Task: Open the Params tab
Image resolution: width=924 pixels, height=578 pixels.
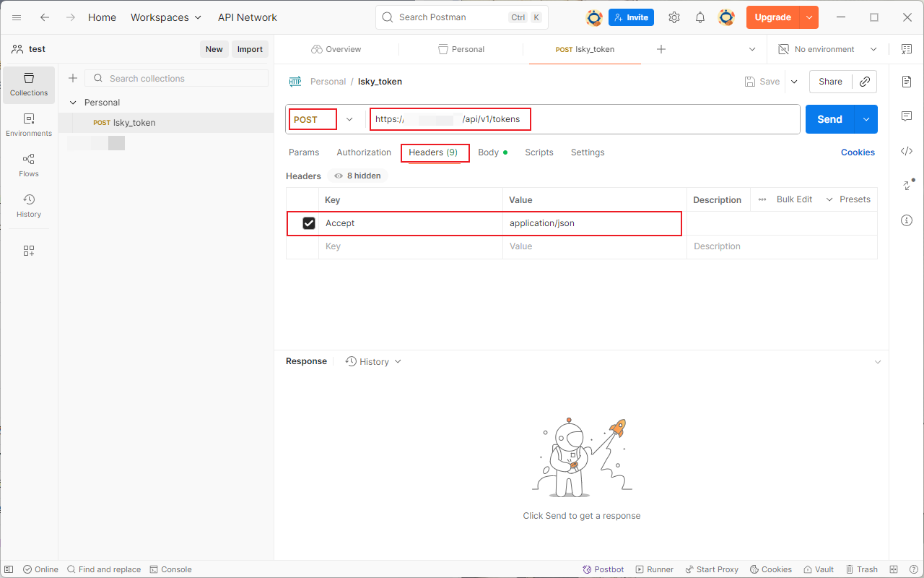Action: (x=304, y=152)
